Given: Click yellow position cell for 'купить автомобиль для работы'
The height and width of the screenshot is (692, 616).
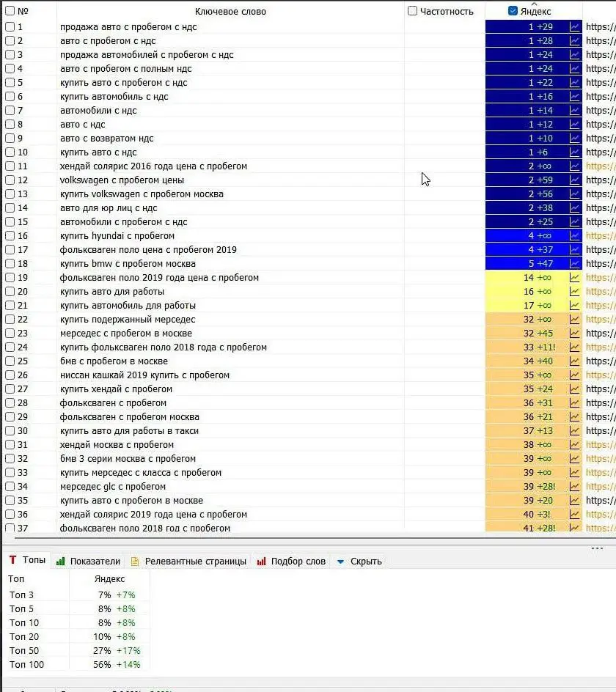Looking at the screenshot, I should point(527,305).
